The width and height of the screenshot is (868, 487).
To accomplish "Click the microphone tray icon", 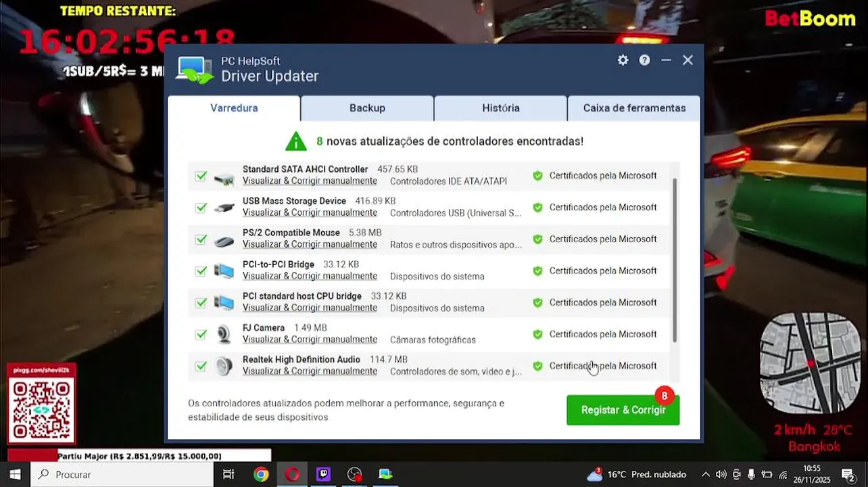I will coord(751,475).
